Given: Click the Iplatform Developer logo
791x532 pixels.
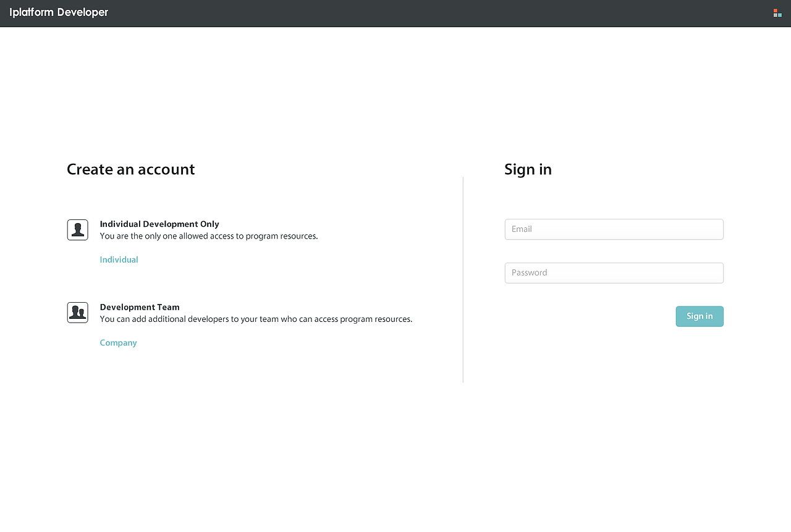Looking at the screenshot, I should 59,12.
